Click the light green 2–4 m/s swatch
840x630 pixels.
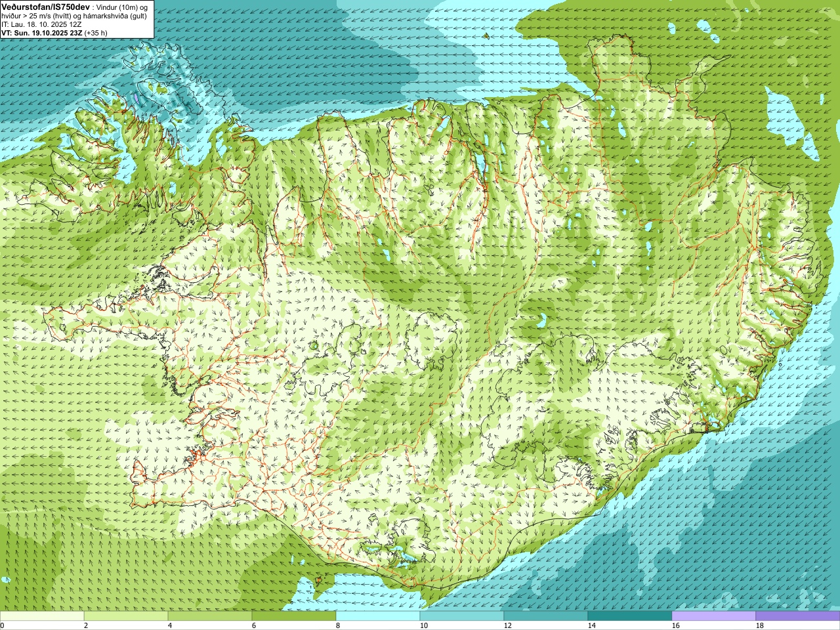pyautogui.click(x=126, y=616)
